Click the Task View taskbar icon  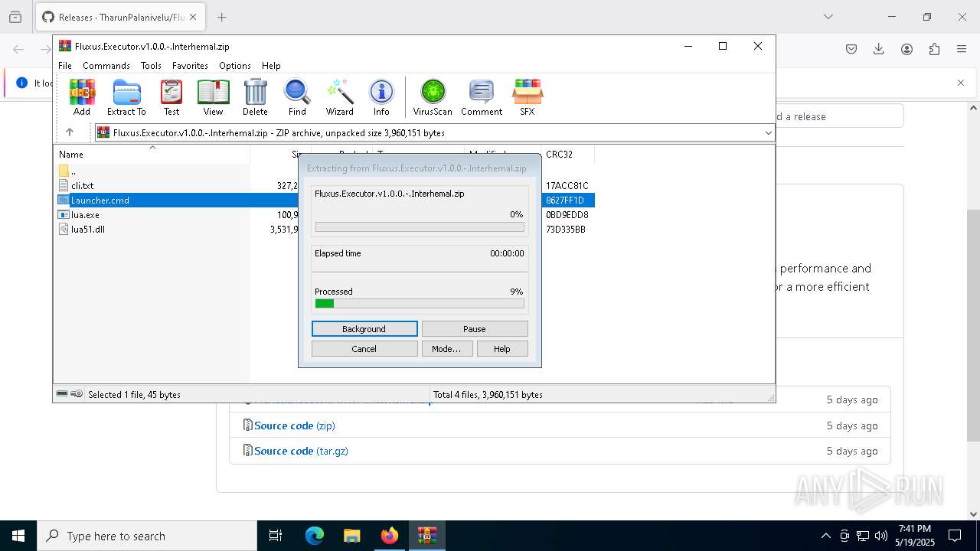[276, 536]
